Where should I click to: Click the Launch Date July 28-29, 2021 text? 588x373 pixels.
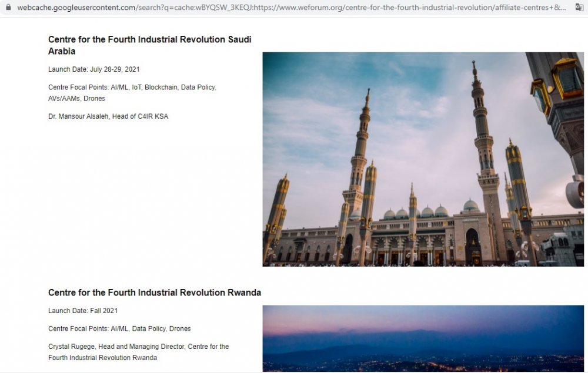coord(93,69)
